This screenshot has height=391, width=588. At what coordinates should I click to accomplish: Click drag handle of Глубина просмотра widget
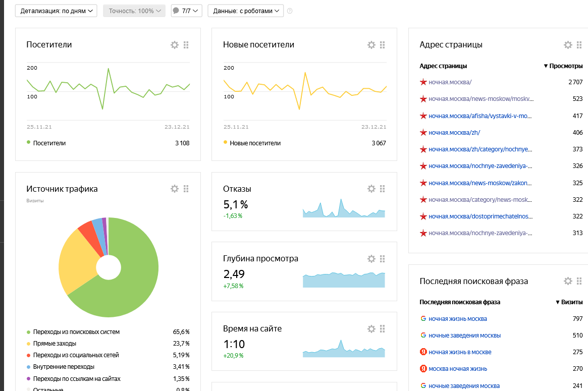point(383,259)
